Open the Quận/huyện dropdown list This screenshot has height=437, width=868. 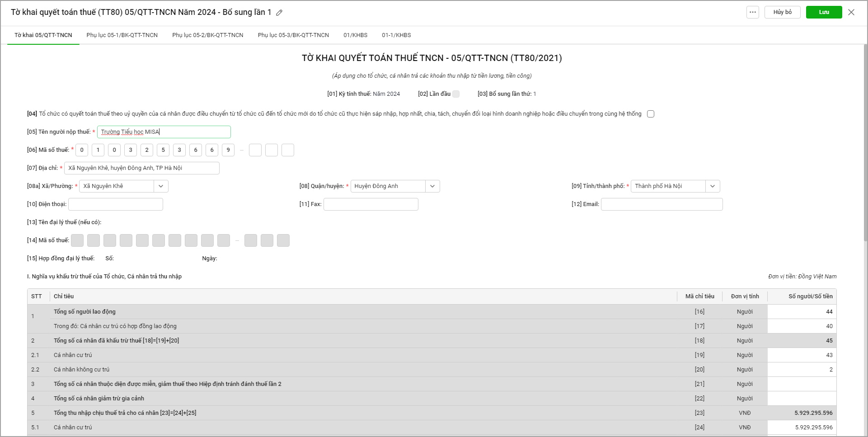coord(432,186)
